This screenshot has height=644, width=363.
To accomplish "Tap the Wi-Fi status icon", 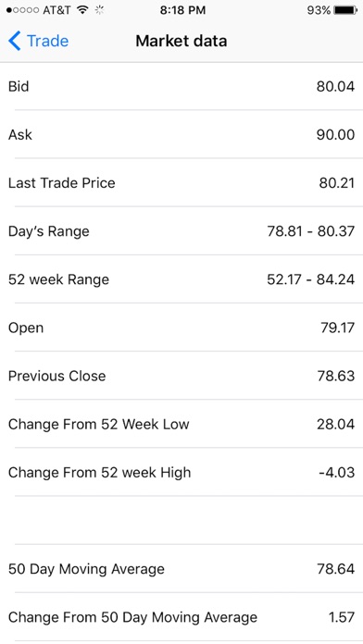I will [x=83, y=10].
